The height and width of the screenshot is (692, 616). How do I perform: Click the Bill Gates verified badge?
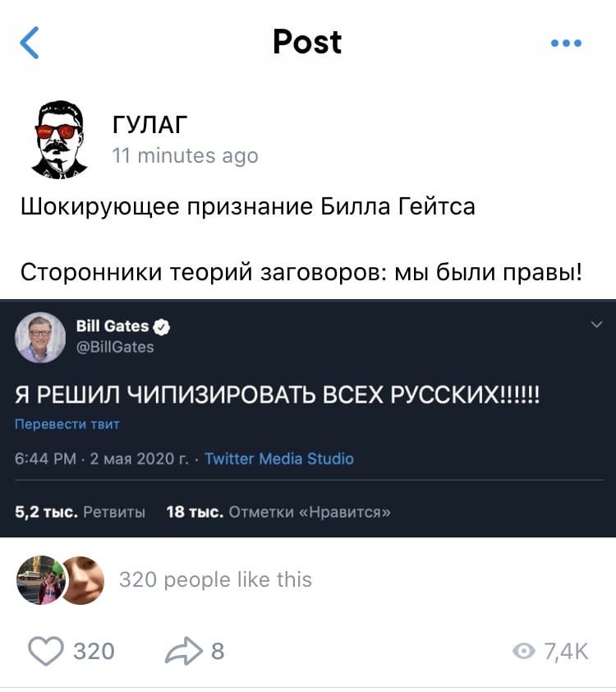click(x=161, y=326)
